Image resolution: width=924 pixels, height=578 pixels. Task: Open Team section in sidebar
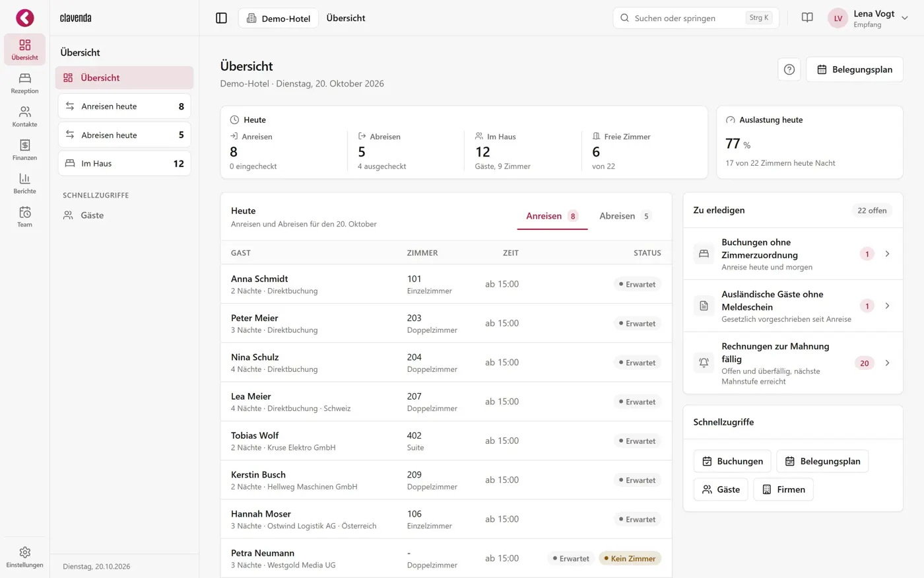pos(24,217)
